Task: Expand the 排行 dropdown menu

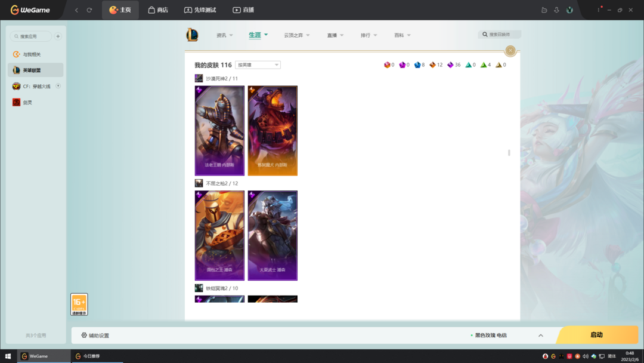Action: coord(369,35)
